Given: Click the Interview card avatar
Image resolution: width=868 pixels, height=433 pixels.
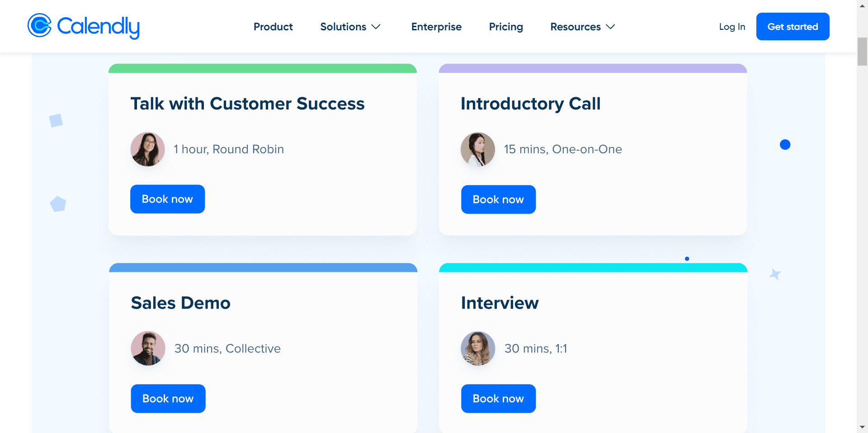Looking at the screenshot, I should click(x=477, y=348).
